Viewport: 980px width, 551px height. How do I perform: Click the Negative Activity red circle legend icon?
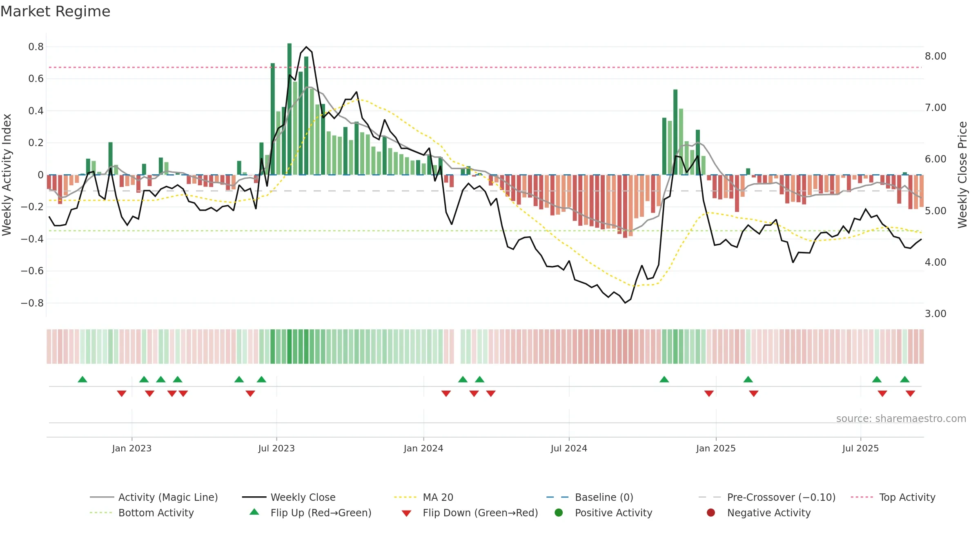(x=711, y=512)
